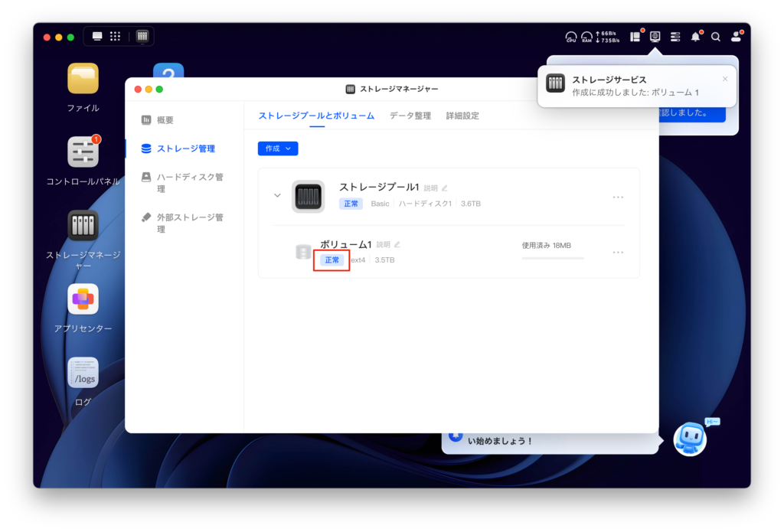Click the search magnifier icon
The image size is (784, 532).
point(716,37)
